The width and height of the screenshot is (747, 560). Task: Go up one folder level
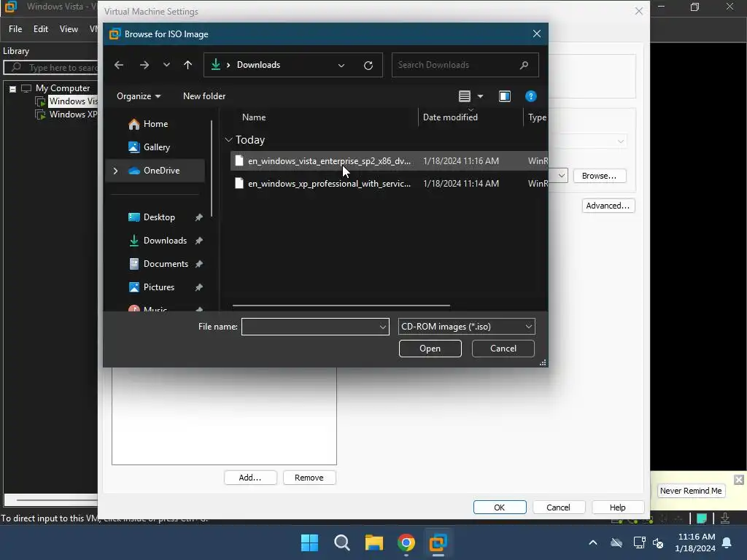(x=187, y=65)
